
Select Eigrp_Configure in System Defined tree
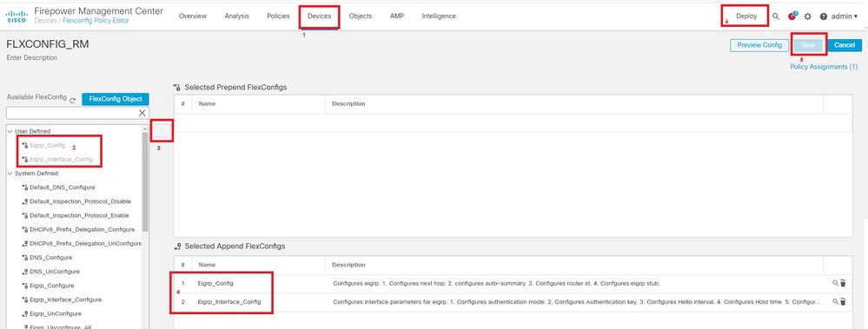52,286
